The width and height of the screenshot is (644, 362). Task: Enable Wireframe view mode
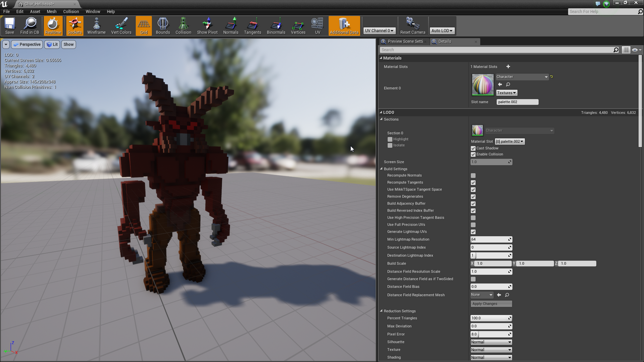tap(97, 26)
